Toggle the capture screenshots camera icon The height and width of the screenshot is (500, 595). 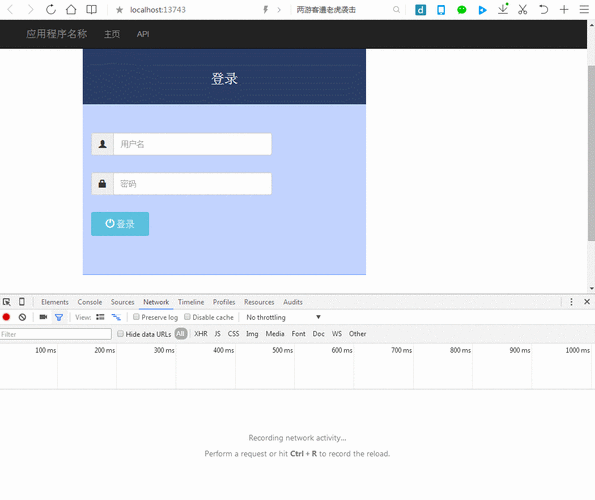(x=43, y=317)
